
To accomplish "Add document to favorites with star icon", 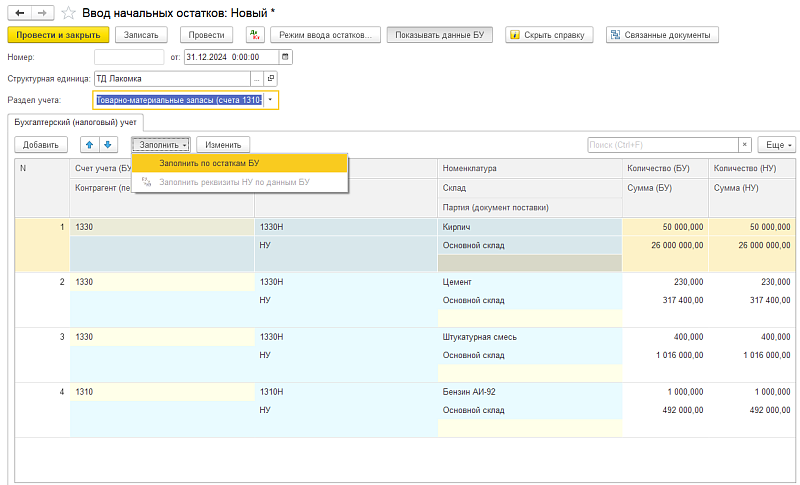I will [x=68, y=12].
